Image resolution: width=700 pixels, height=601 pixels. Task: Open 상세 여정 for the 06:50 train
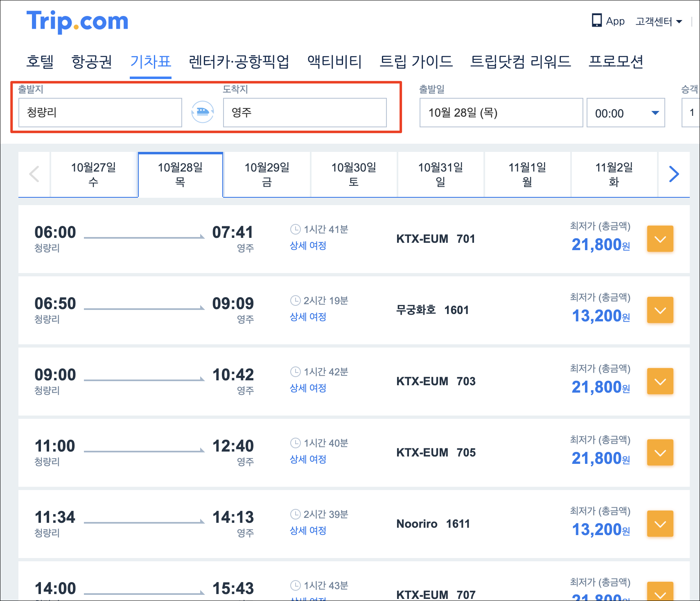[x=308, y=317]
